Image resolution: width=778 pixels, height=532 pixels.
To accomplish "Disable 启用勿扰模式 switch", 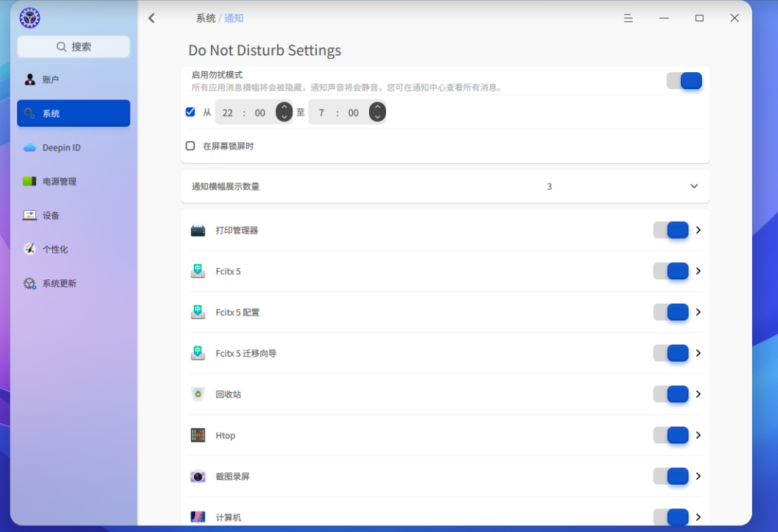I will 684,81.
